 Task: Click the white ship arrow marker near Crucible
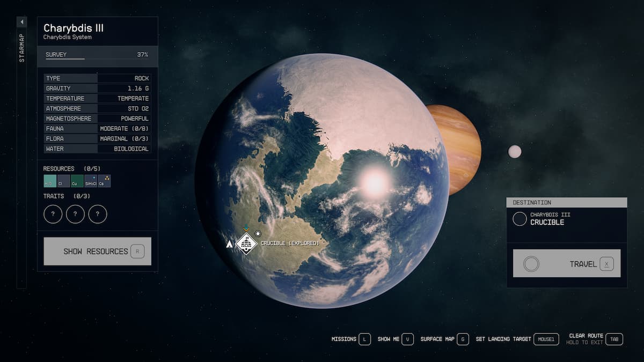point(230,244)
